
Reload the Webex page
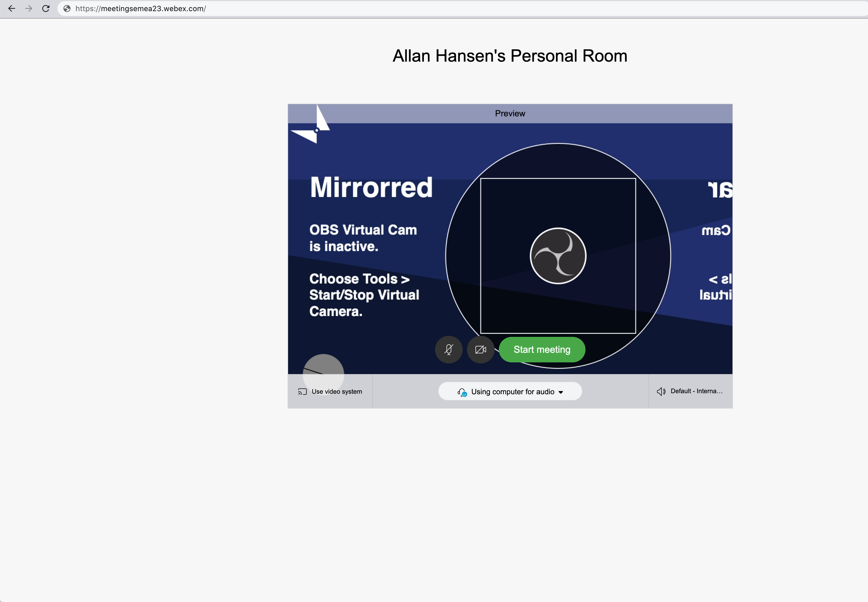46,8
